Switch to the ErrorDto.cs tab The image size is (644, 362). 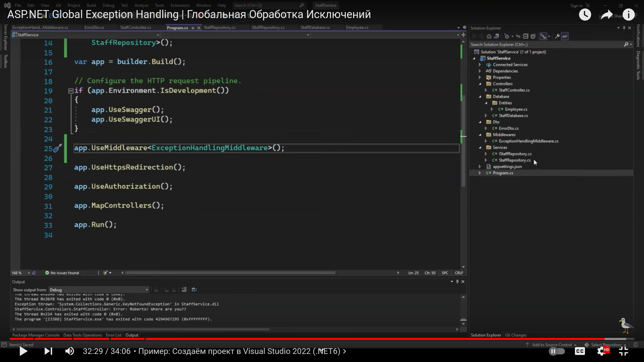(x=94, y=27)
